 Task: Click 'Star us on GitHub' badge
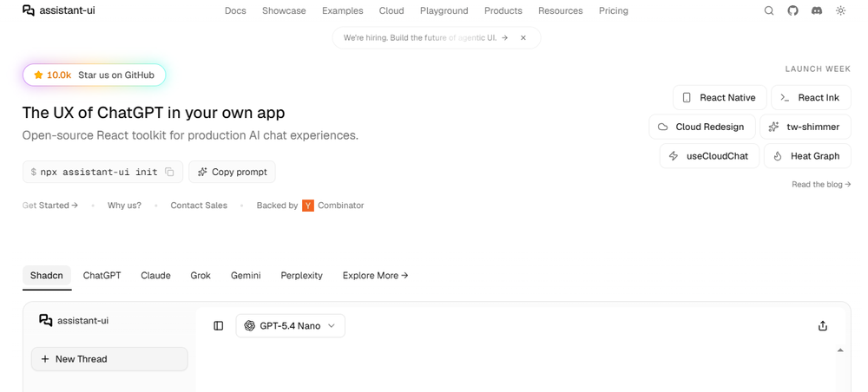[x=94, y=75]
